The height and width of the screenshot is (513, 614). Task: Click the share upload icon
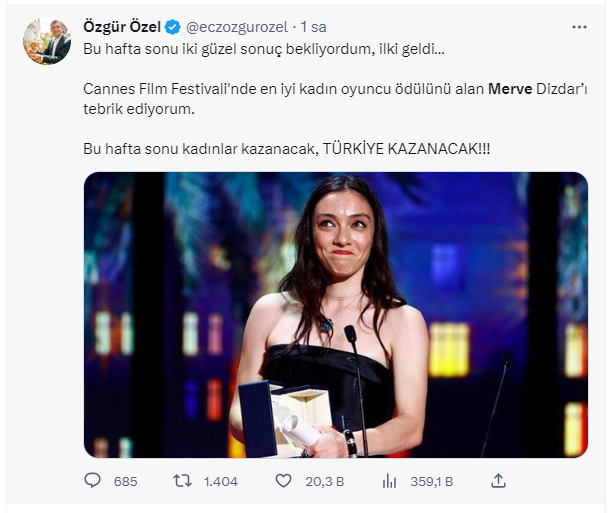pyautogui.click(x=499, y=481)
